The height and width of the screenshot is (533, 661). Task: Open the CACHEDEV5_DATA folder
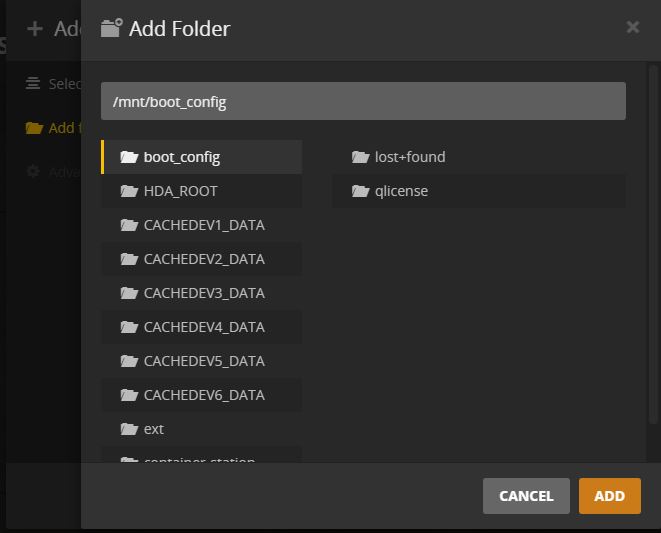[204, 361]
